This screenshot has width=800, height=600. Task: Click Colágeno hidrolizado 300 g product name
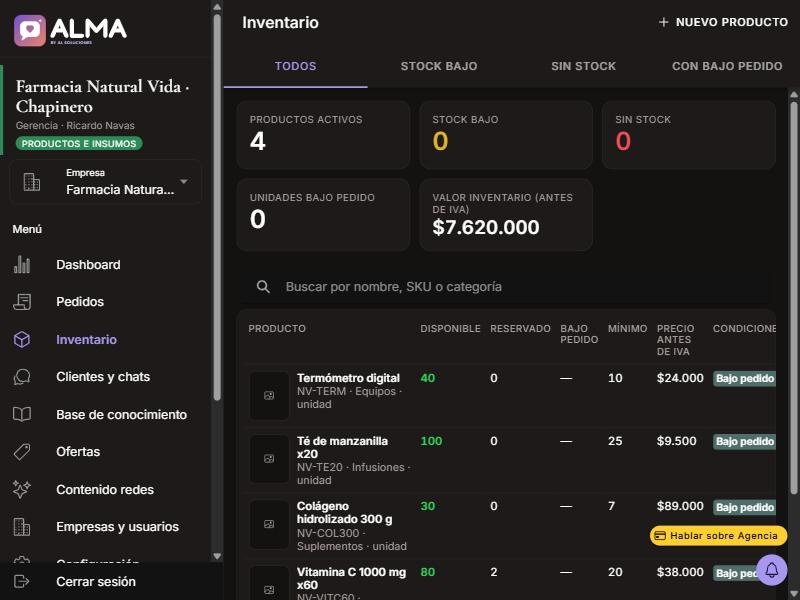[345, 513]
